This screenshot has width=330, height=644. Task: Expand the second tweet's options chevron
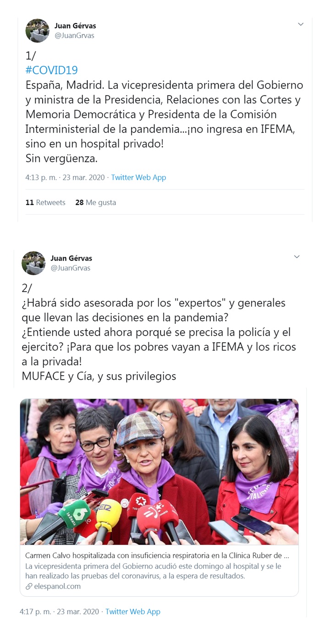click(x=297, y=256)
